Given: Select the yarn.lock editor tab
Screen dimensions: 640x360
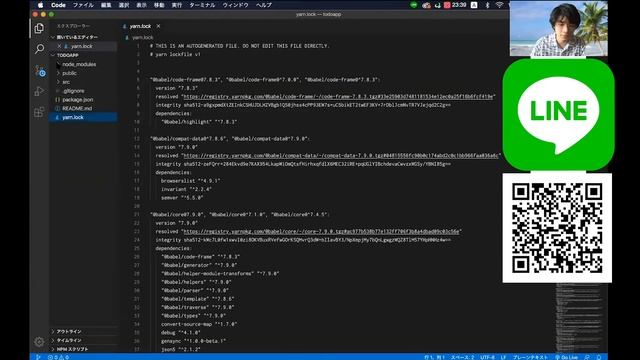Looking at the screenshot, I should pyautogui.click(x=140, y=26).
